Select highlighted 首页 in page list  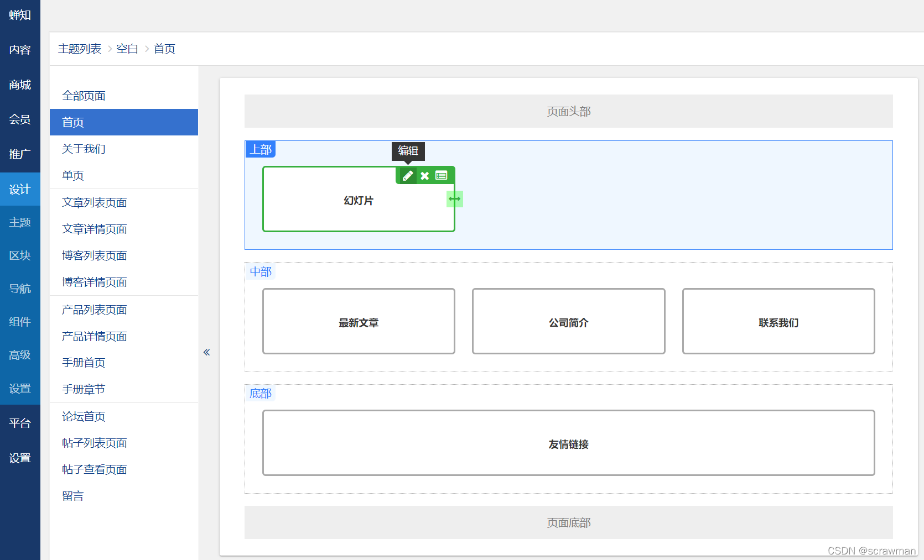coord(124,122)
